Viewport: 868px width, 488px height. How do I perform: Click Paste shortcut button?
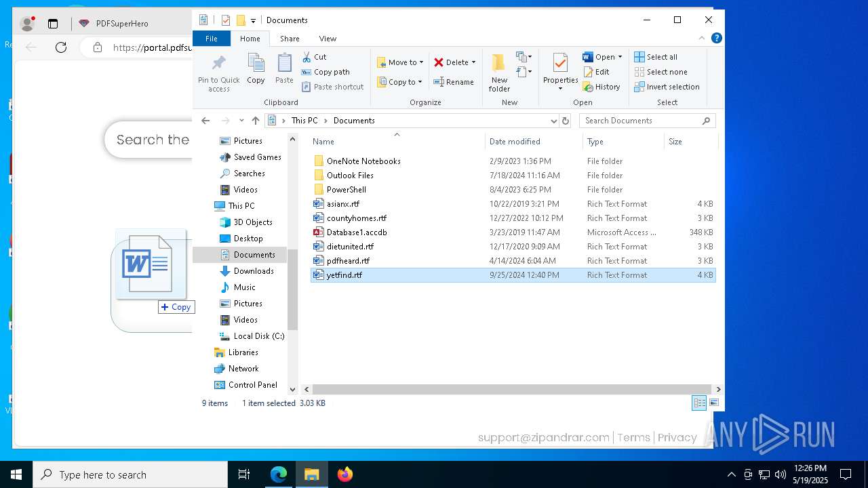point(333,87)
